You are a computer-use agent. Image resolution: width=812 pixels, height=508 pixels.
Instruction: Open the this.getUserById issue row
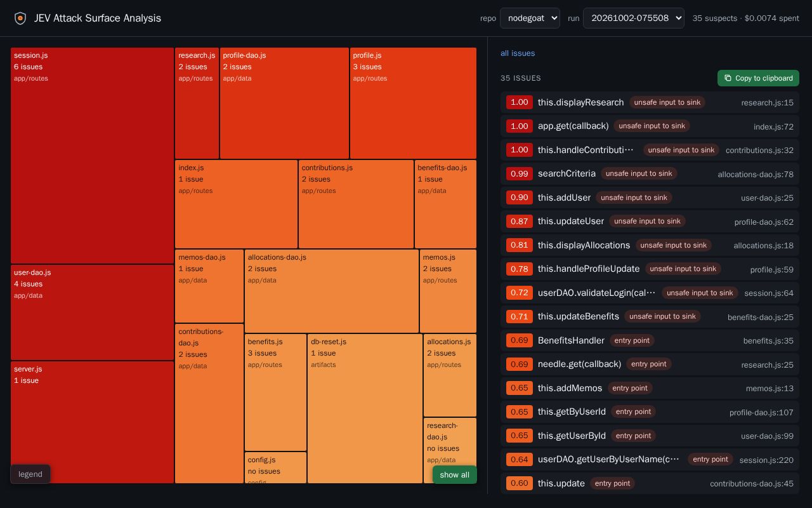(650, 436)
